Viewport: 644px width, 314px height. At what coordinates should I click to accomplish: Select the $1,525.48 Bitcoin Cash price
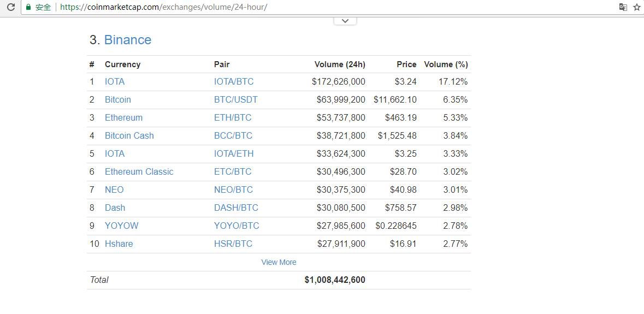[x=397, y=136]
